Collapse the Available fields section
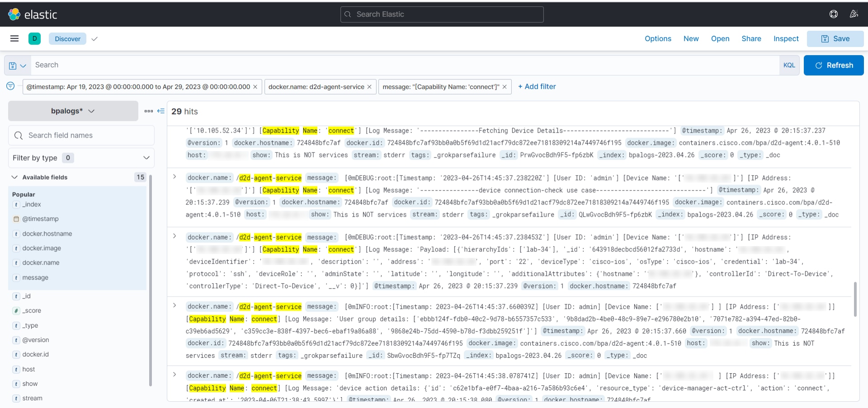868x408 pixels. coord(14,177)
